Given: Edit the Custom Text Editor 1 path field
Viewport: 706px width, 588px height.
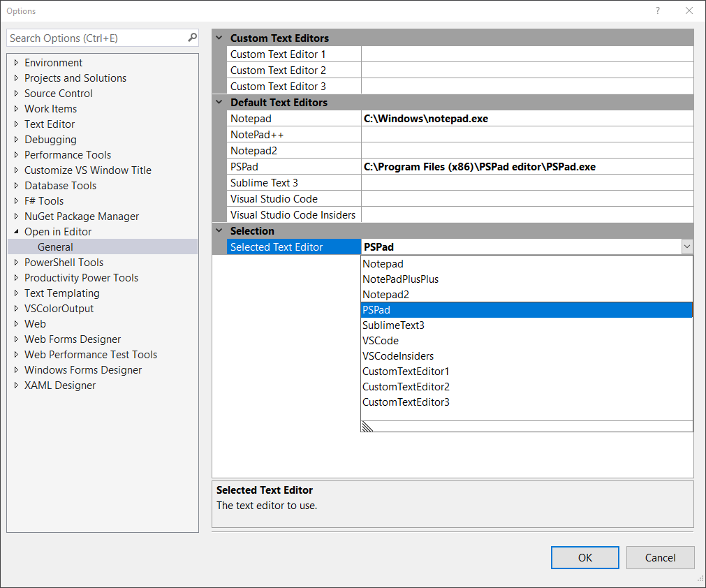Looking at the screenshot, I should [527, 54].
